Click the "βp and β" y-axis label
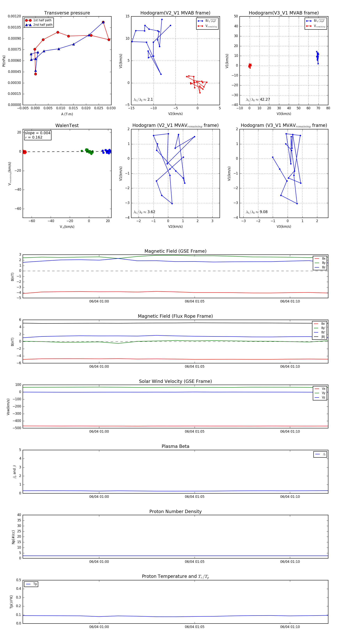This screenshot has width=351, height=644. pyautogui.click(x=14, y=472)
